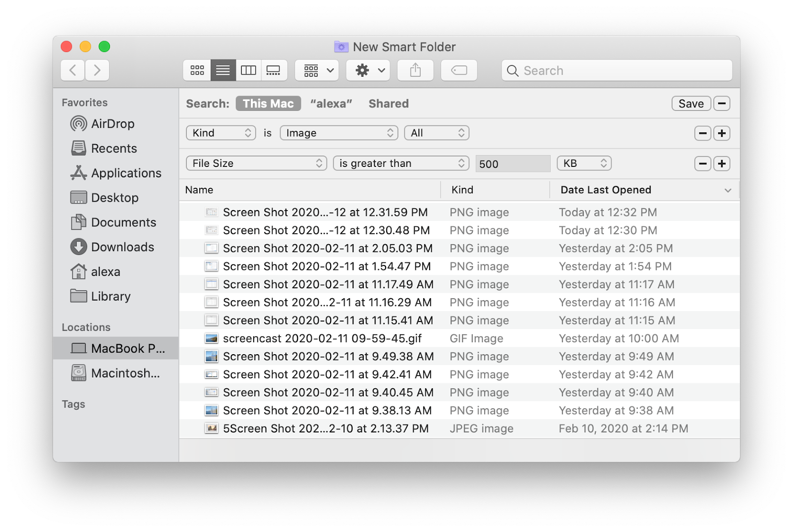
Task: Switch to gallery view
Action: pos(274,70)
